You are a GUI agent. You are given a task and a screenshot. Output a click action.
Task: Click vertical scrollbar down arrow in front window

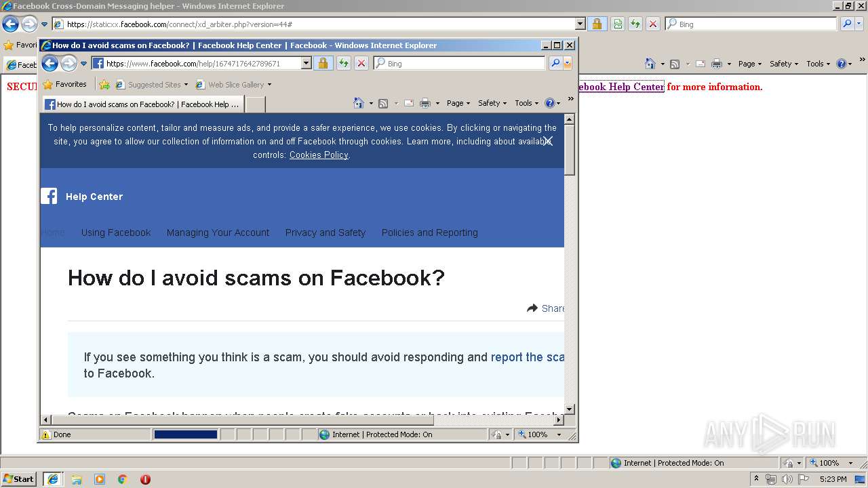click(x=570, y=409)
